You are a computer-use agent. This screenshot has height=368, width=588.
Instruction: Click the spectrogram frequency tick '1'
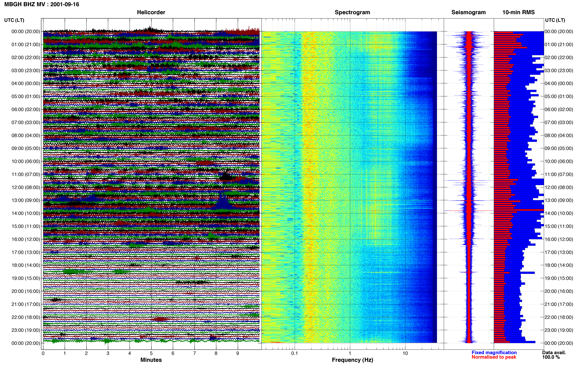pos(350,353)
